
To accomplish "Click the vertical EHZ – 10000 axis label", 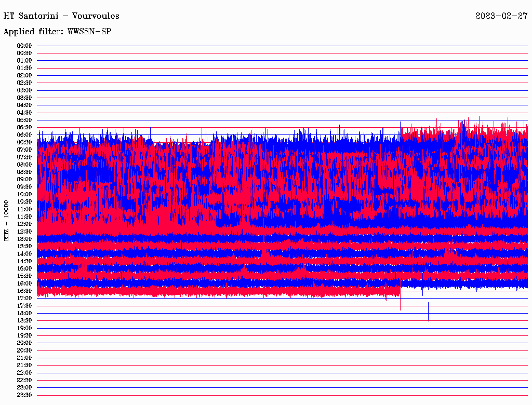I will pos(6,220).
